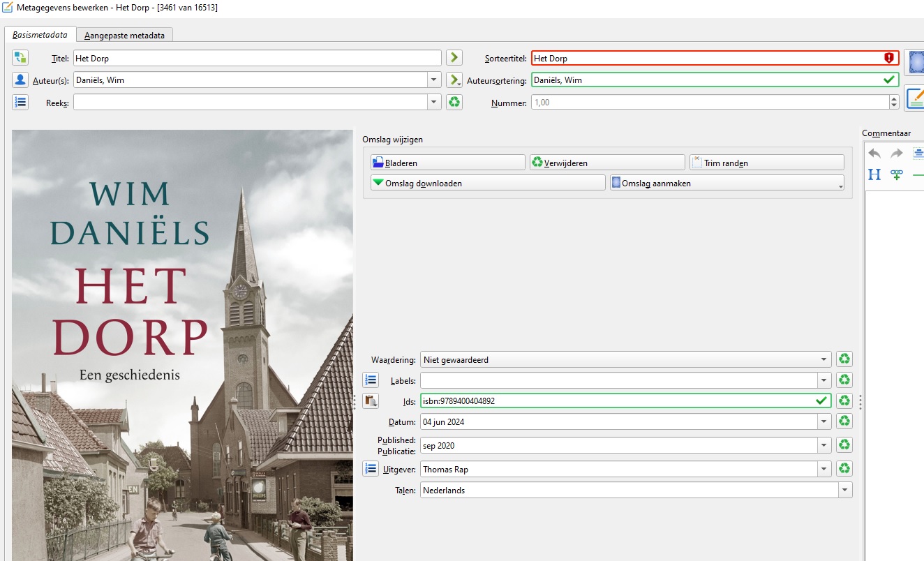The width and height of the screenshot is (924, 561).
Task: Clear the Waardering rating with the recycle icon
Action: 844,360
